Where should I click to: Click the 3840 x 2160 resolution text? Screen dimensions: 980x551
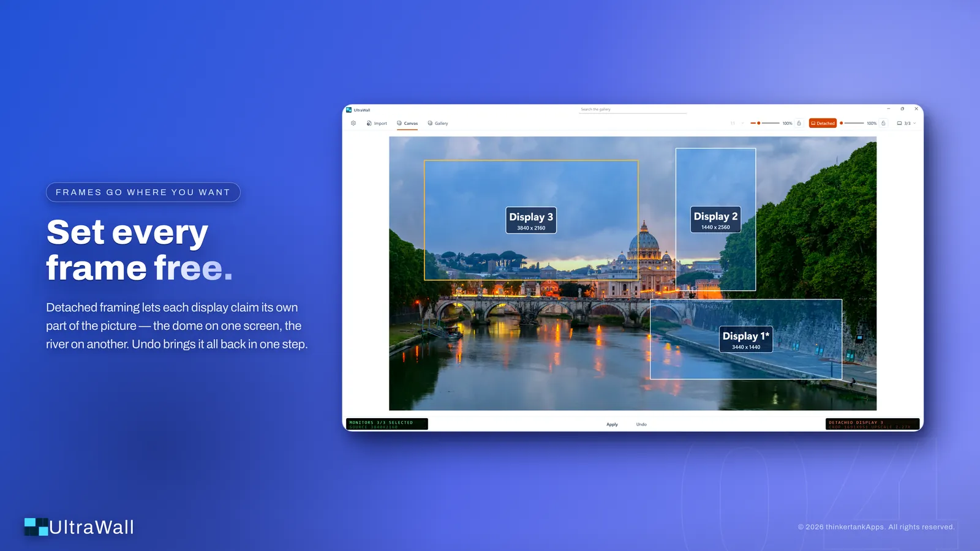[x=531, y=228]
